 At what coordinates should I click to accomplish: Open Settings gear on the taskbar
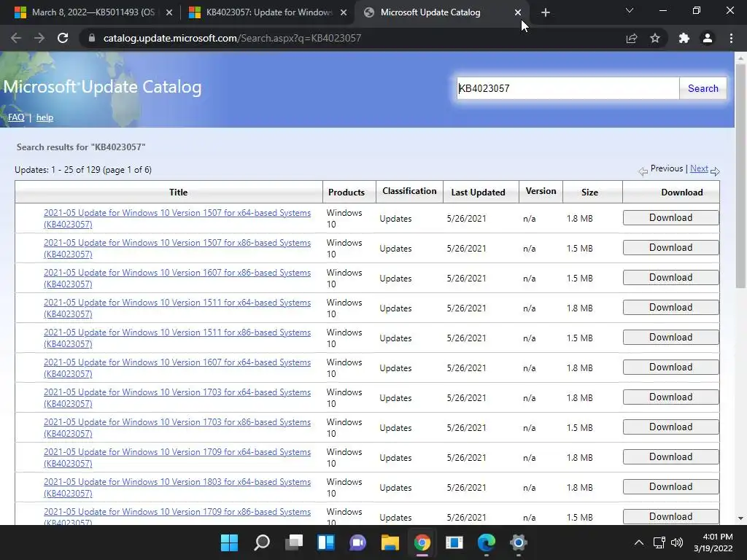pyautogui.click(x=519, y=542)
